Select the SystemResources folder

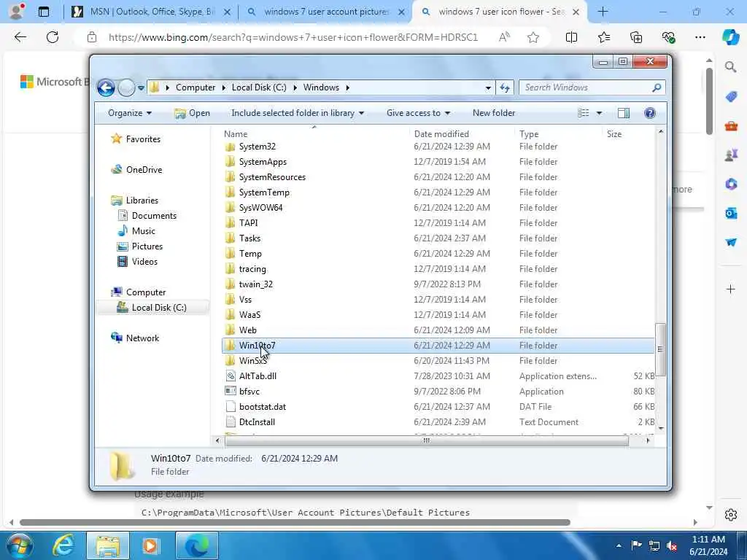[273, 177]
